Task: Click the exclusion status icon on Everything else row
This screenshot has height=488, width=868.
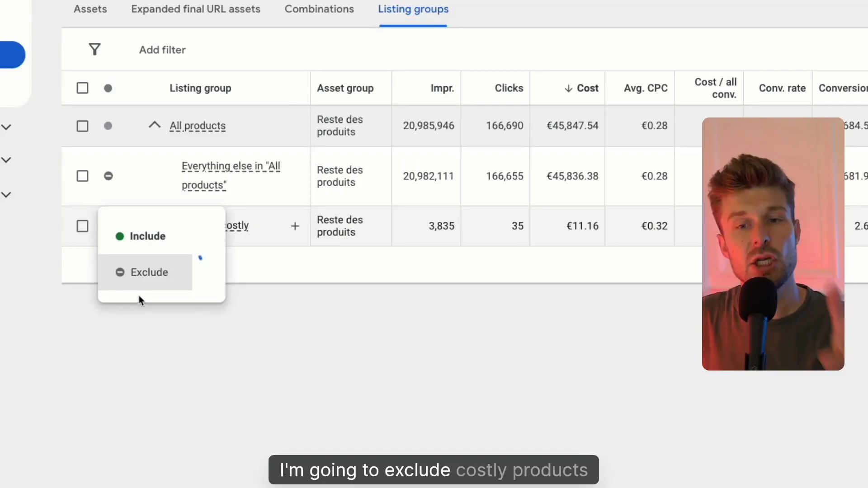Action: pos(108,176)
